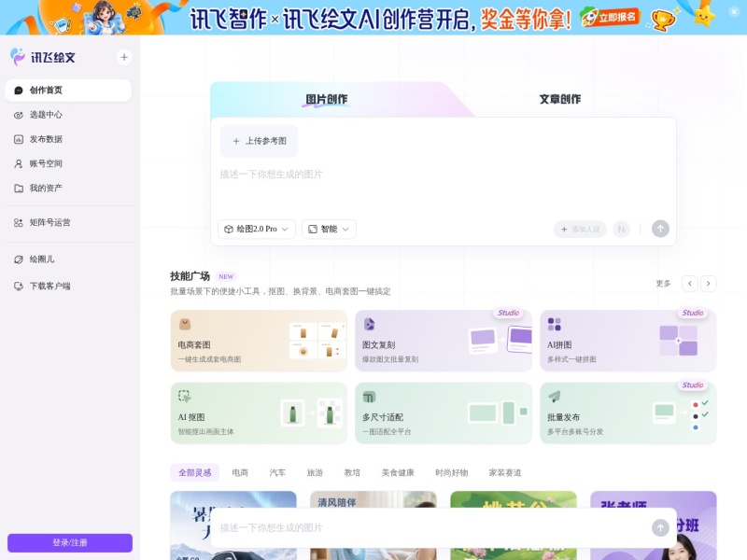Select the 电商 category tab
The width and height of the screenshot is (747, 560).
pyautogui.click(x=240, y=473)
